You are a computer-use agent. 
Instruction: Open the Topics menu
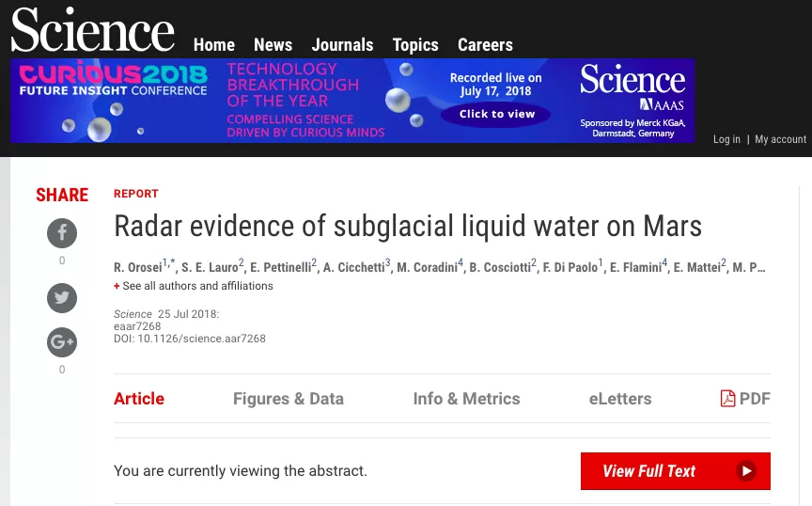pyautogui.click(x=415, y=45)
